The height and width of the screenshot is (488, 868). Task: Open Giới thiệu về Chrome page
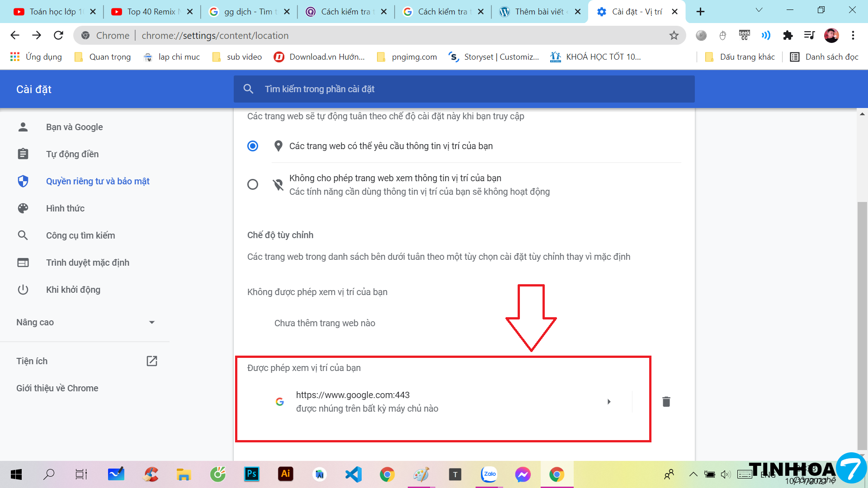[x=57, y=388]
